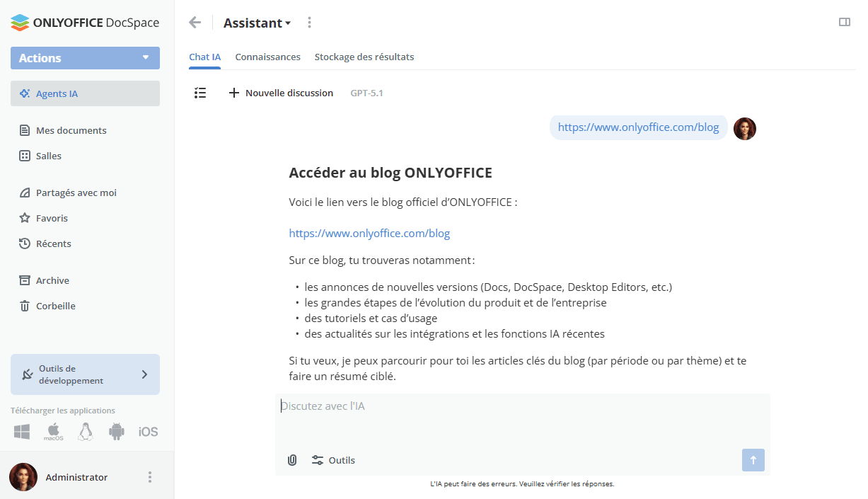
Task: View the Récents section
Action: point(54,243)
